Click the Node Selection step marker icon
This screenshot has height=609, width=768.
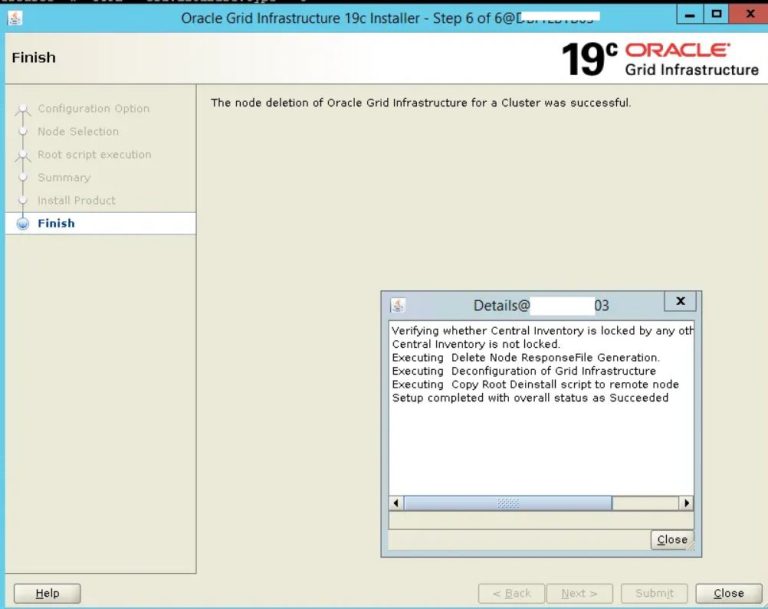click(23, 131)
